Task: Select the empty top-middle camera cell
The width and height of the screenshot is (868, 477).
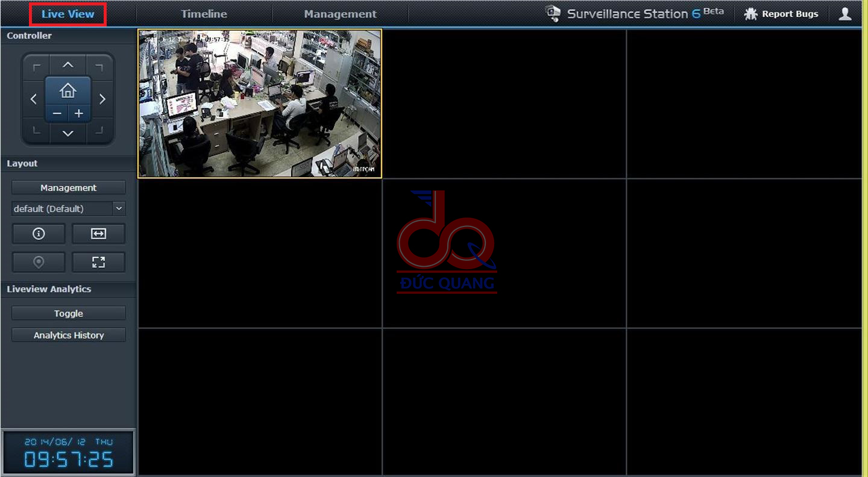Action: coord(505,104)
